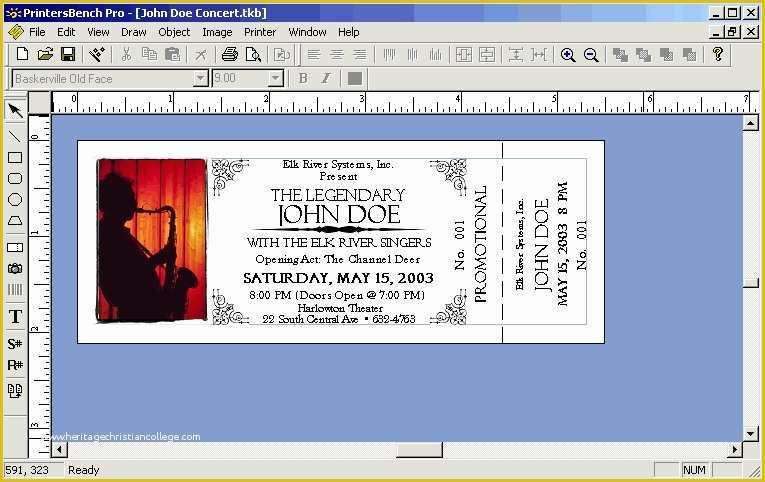Click the mirrored pages tool at the sidebar bottom
The image size is (765, 482).
[x=15, y=390]
